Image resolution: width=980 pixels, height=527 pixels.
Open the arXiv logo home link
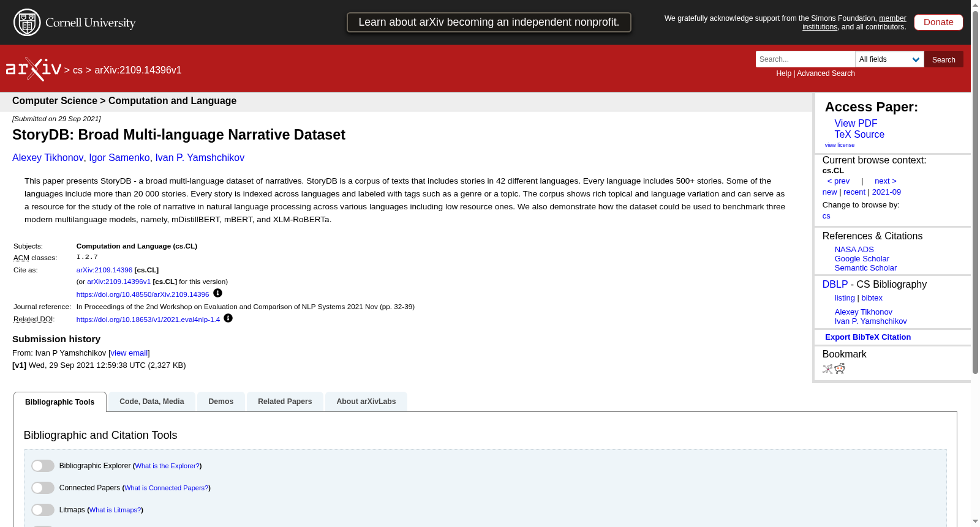(x=34, y=69)
